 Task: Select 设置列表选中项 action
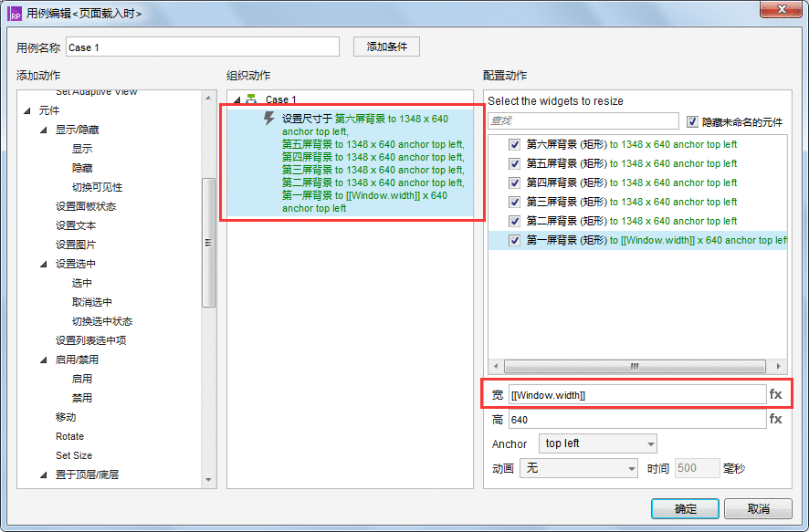90,340
